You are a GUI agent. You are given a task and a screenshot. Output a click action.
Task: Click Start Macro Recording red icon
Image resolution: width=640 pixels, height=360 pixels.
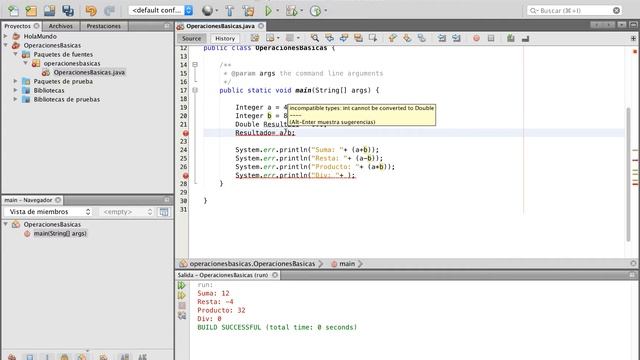(x=476, y=38)
